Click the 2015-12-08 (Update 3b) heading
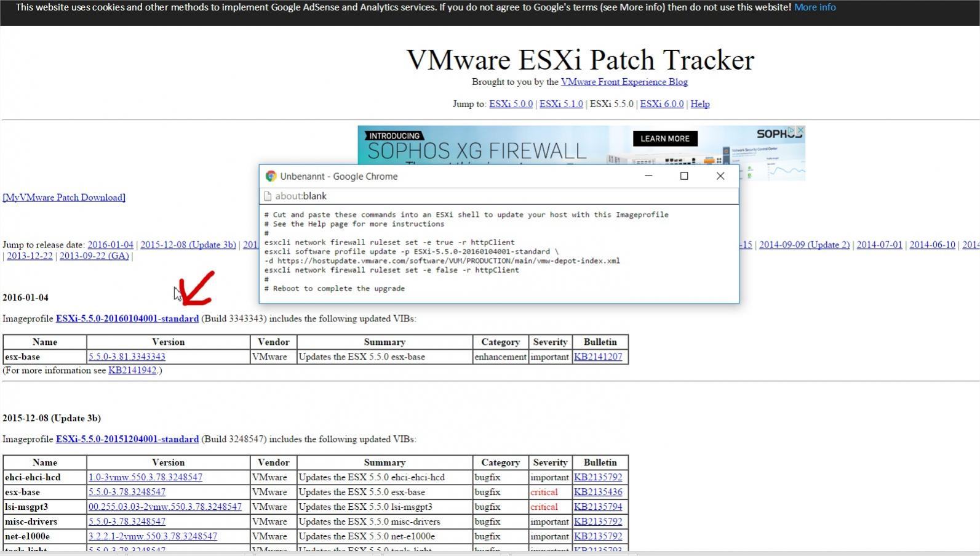Viewport: 980px width, 556px height. click(x=52, y=419)
